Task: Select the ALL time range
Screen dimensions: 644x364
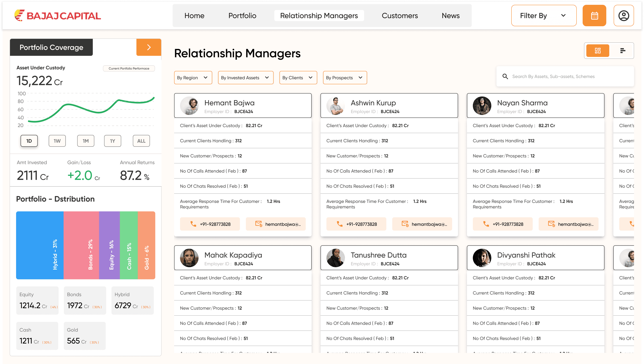Action: (141, 141)
